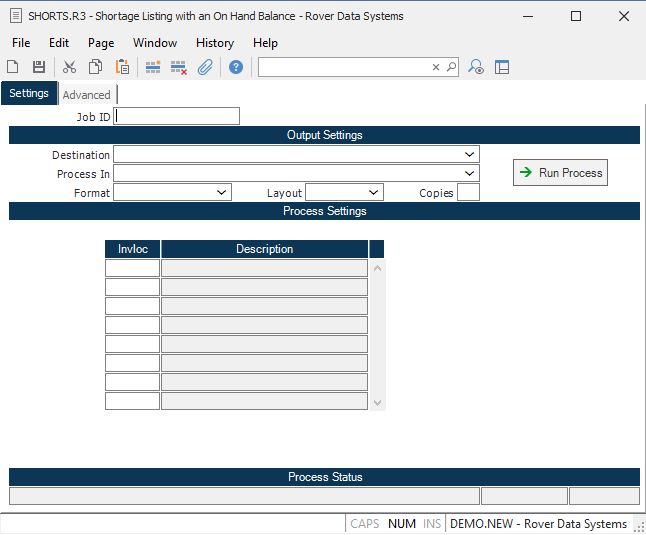
Task: Click the magnifier icon in search box
Action: click(451, 67)
